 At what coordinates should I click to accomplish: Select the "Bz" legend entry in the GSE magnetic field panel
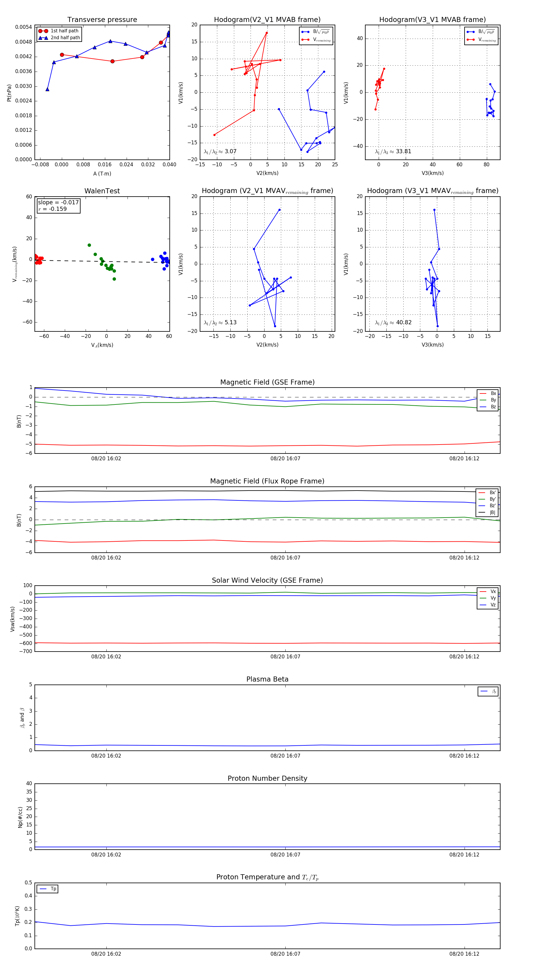click(488, 407)
